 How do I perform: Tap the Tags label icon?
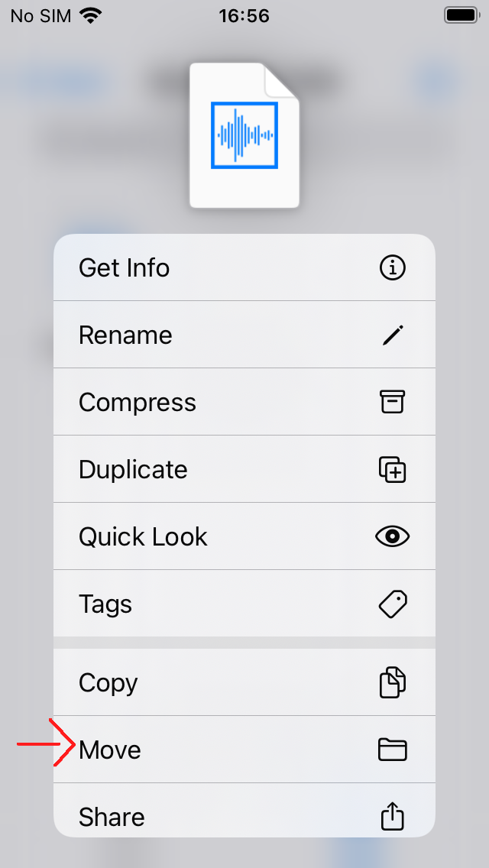click(393, 604)
